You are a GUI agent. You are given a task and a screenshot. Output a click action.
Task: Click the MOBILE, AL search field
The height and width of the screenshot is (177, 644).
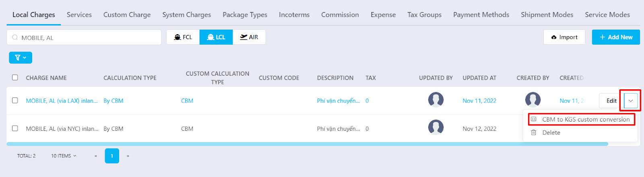pyautogui.click(x=84, y=37)
